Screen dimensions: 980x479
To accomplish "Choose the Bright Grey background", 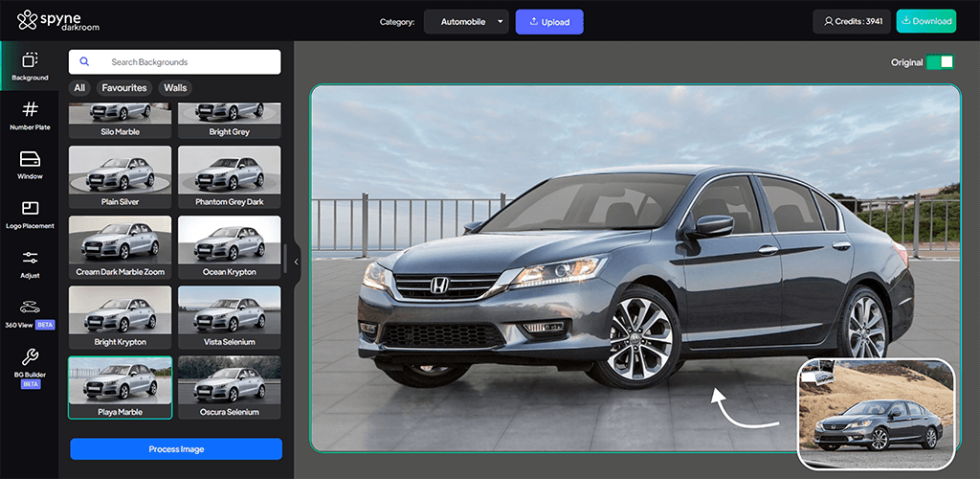I will (230, 121).
